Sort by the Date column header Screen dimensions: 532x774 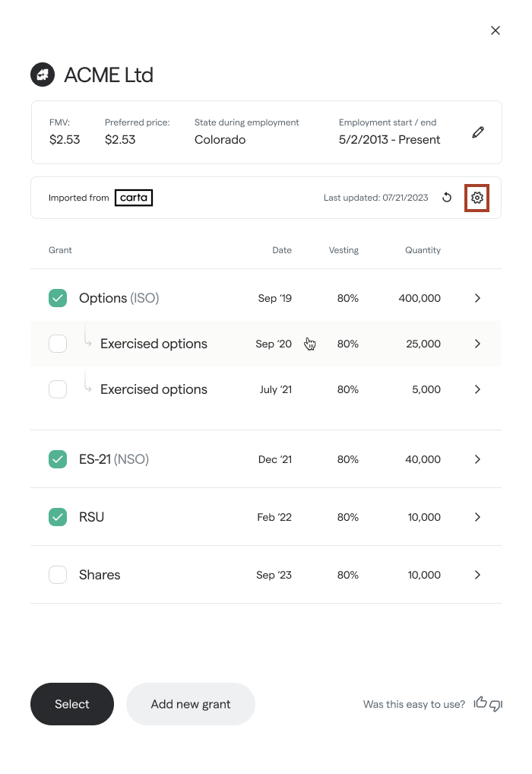282,250
